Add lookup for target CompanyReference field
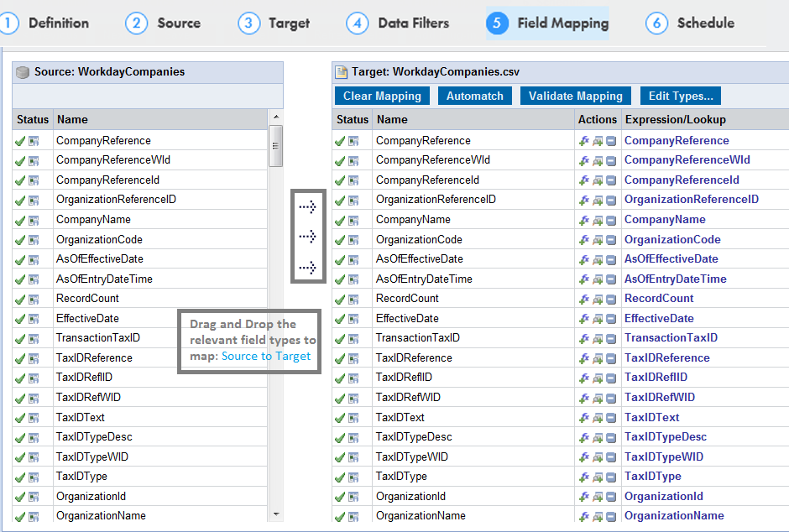The height and width of the screenshot is (532, 789). (598, 141)
